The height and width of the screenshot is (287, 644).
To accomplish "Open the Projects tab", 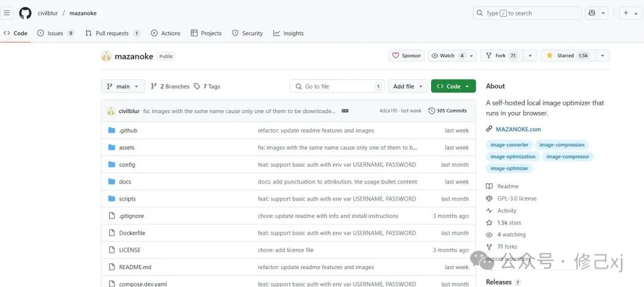I will pyautogui.click(x=206, y=33).
